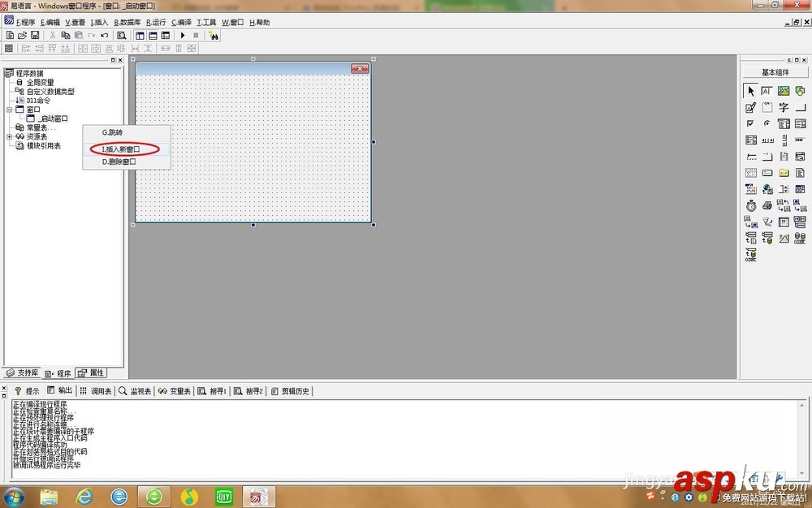The width and height of the screenshot is (812, 508).
Task: Click the Open file toolbar icon
Action: [x=22, y=35]
